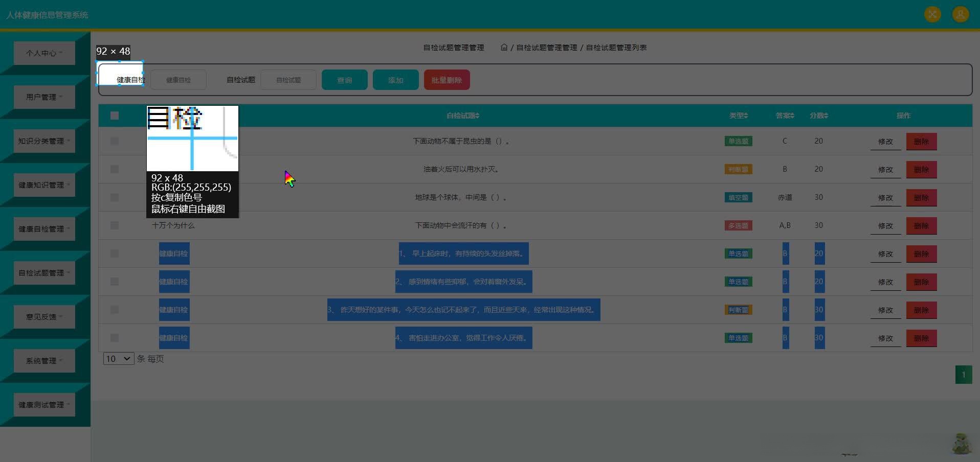980x462 pixels.
Task: Sort the table by the 答案 column arrows
Action: 792,116
